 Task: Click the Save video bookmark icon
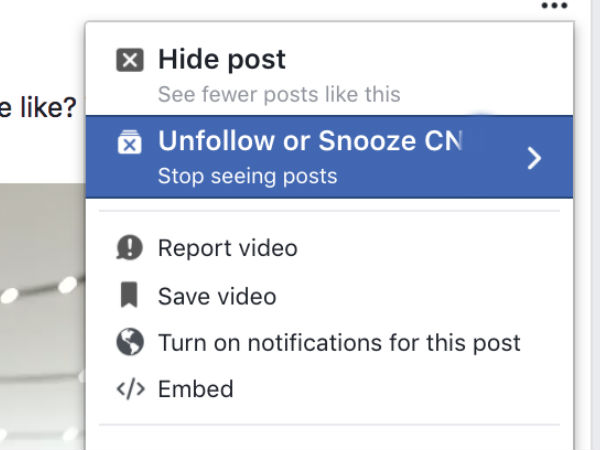coord(130,296)
